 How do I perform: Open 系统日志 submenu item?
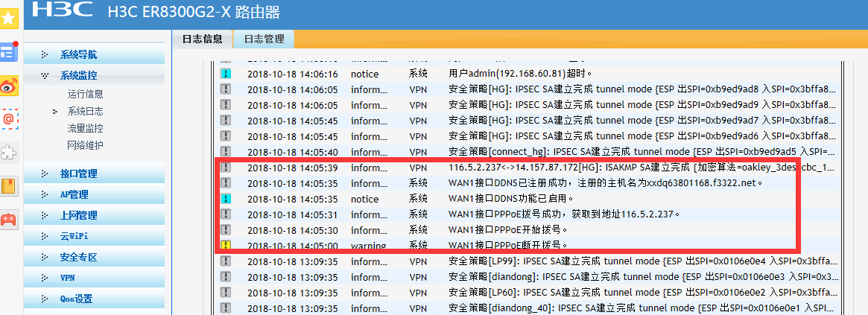pos(85,111)
